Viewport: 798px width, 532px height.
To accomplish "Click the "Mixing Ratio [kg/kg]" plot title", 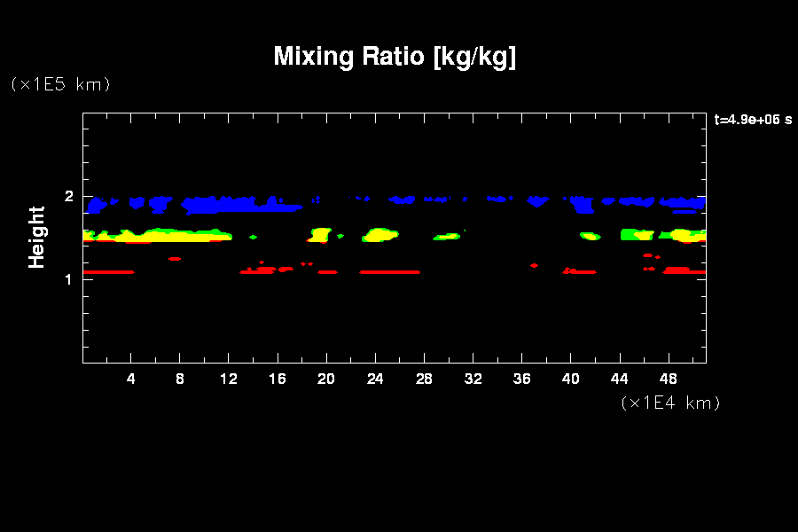I will pos(395,57).
